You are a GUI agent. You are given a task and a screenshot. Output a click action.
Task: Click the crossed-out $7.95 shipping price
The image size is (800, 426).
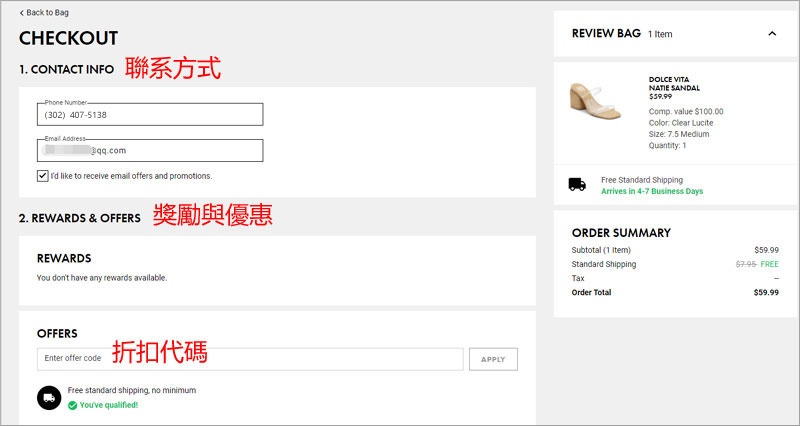pyautogui.click(x=746, y=264)
